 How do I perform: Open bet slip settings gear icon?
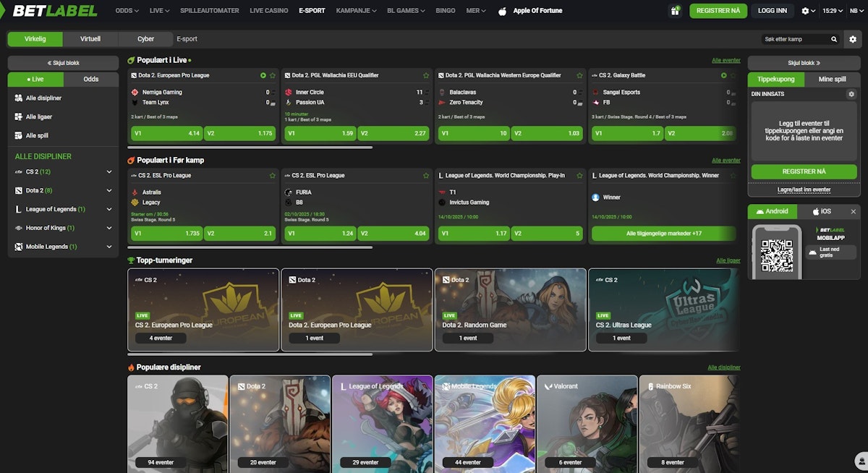point(851,94)
